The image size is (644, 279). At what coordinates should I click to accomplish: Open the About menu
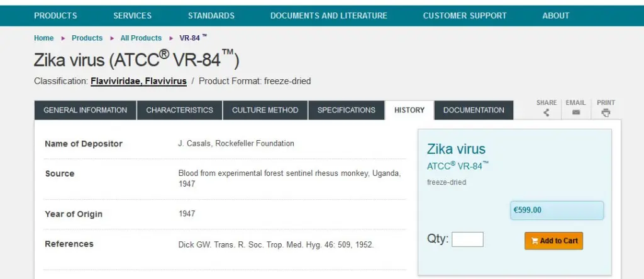tap(556, 16)
